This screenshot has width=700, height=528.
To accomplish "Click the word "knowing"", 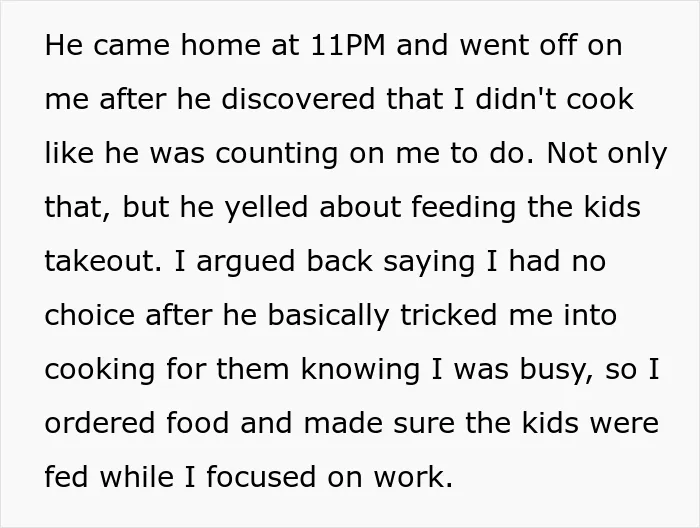I will coord(360,370).
